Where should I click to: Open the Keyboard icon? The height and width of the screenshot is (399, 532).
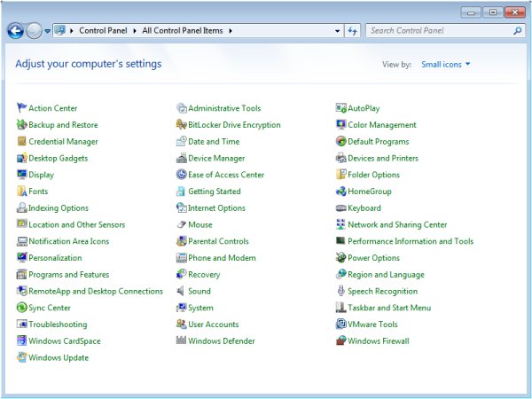point(341,207)
